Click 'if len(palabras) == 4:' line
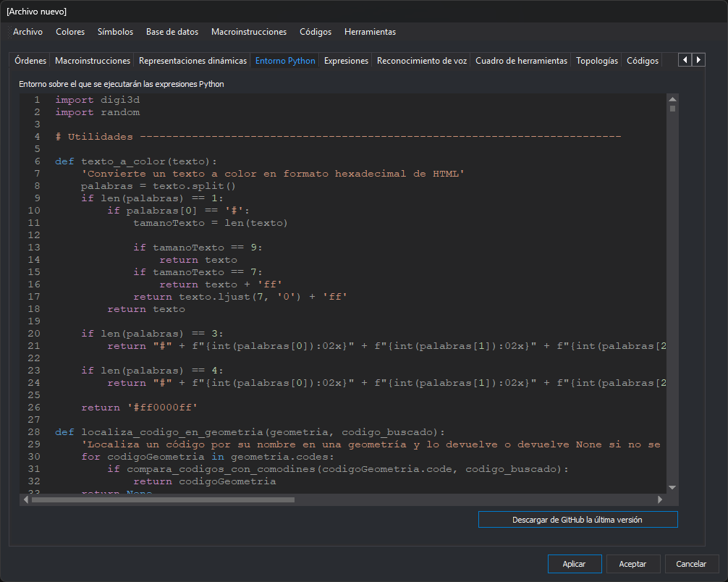Screen dimensions: 728x582 (x=152, y=371)
